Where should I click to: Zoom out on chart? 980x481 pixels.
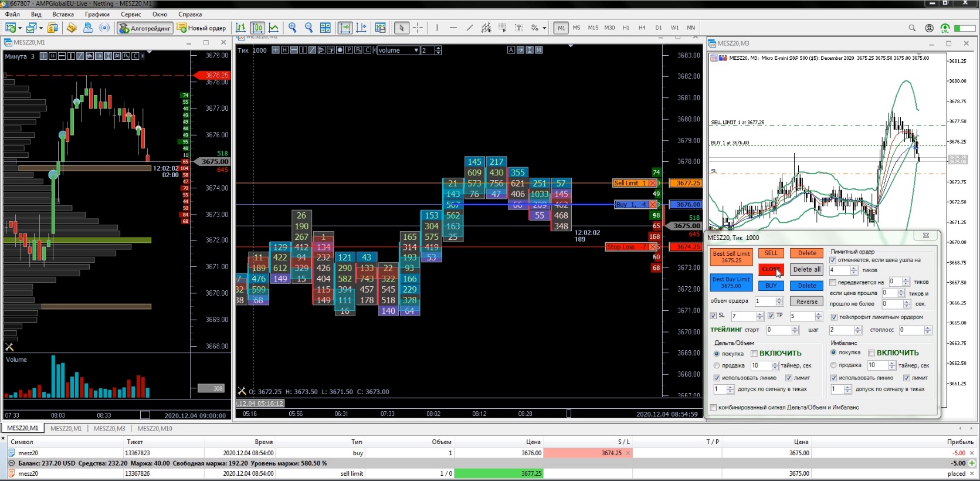(x=309, y=28)
